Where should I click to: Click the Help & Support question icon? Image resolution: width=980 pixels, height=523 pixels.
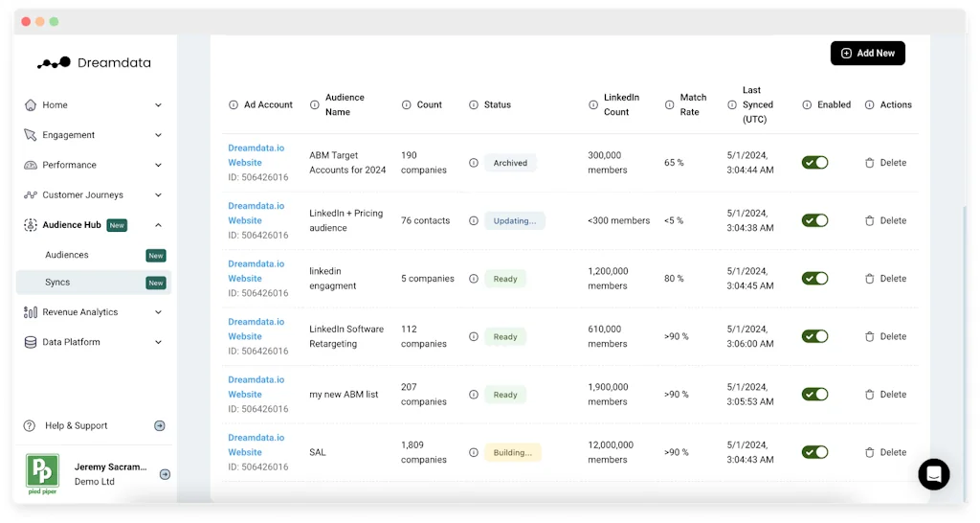click(x=30, y=426)
